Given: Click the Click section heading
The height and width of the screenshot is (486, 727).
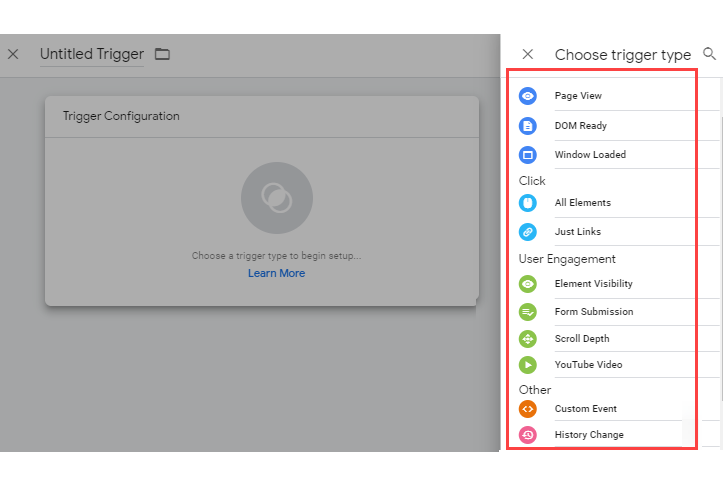Looking at the screenshot, I should point(532,181).
